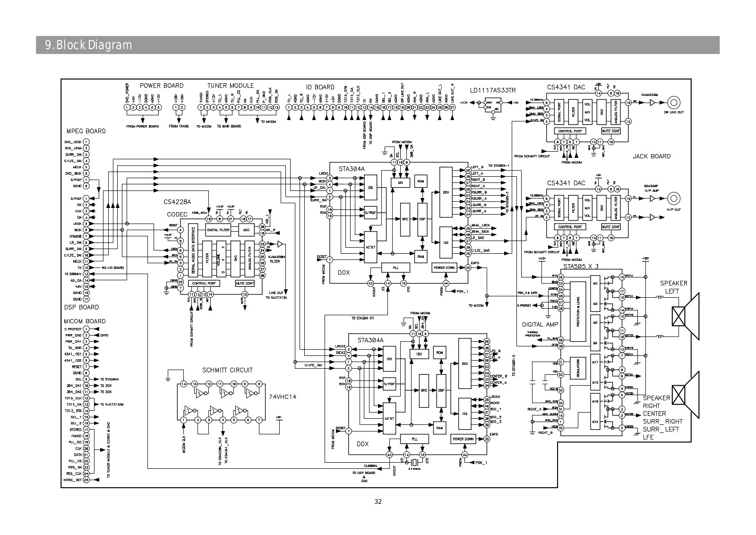Viewport: 756px width, 535px height.
Task: Click the 9. Block Diagram heading
Action: [x=88, y=45]
